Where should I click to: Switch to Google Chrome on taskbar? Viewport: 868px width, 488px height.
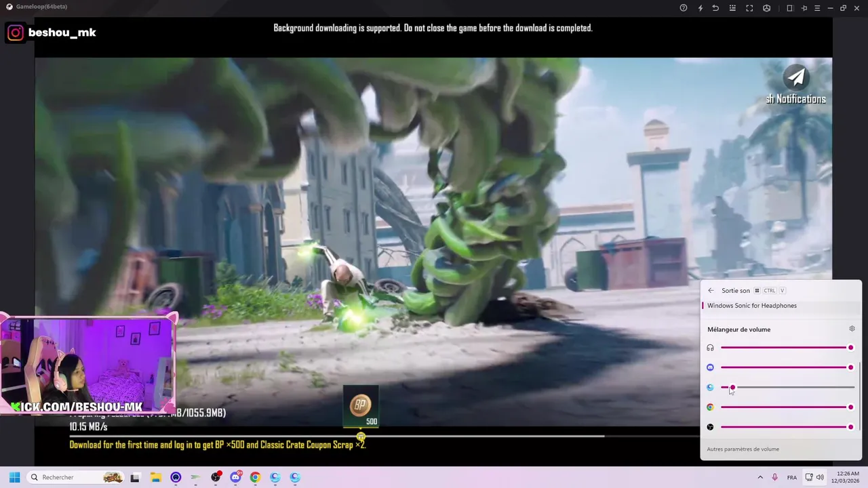(x=255, y=477)
